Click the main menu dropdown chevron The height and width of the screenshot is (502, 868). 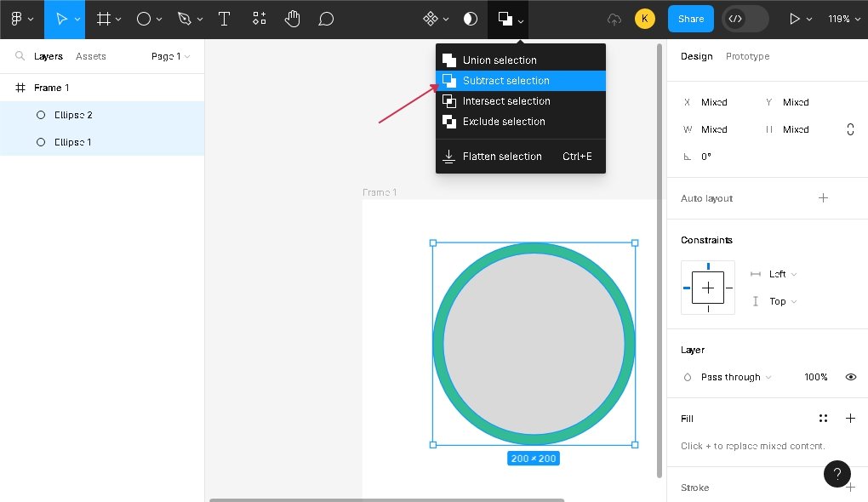click(31, 20)
